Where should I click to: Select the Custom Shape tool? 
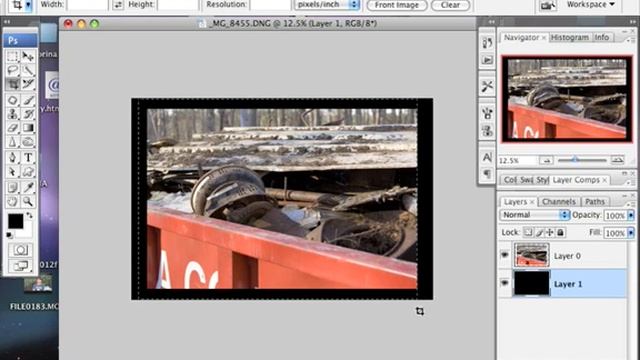[28, 172]
